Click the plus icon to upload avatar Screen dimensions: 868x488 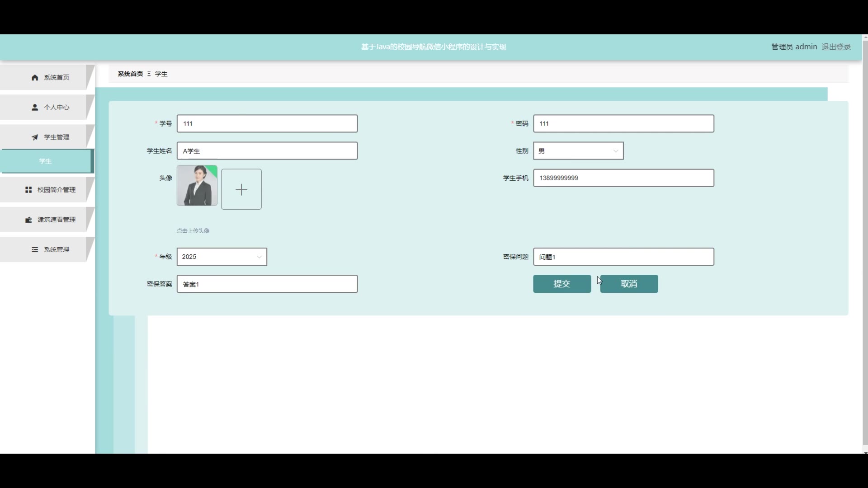(241, 189)
